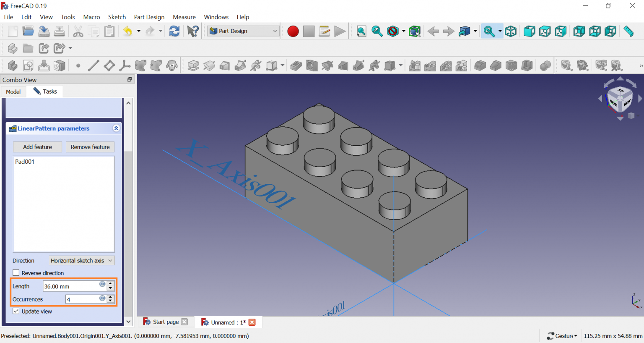Uncheck the Update view checkbox
Screen dimensions: 644x343
tap(16, 311)
